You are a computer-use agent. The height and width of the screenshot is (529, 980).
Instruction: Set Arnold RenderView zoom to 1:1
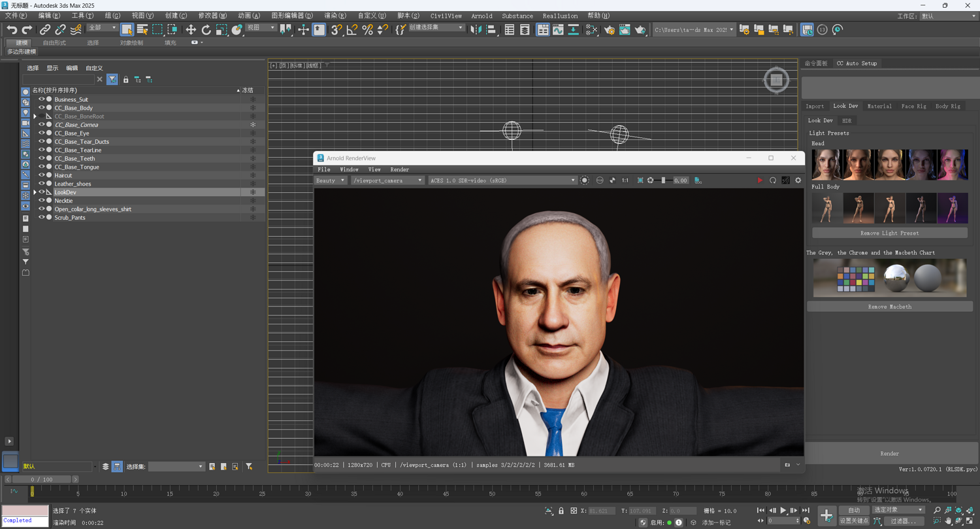pos(625,180)
